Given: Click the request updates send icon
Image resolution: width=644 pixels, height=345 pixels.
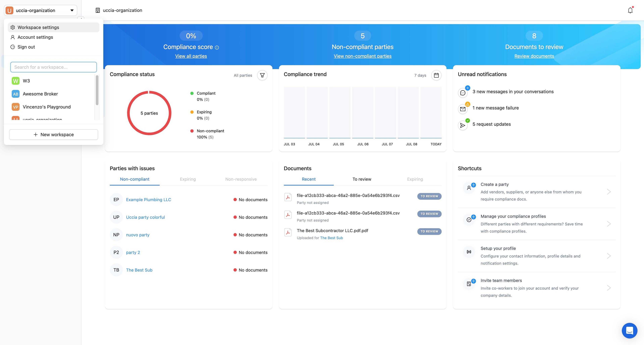Looking at the screenshot, I should click(x=463, y=125).
